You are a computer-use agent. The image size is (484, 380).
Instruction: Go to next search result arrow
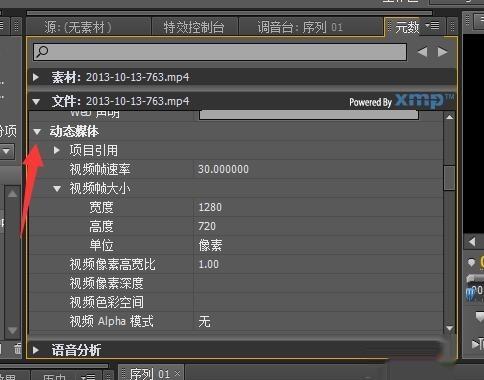[x=442, y=52]
